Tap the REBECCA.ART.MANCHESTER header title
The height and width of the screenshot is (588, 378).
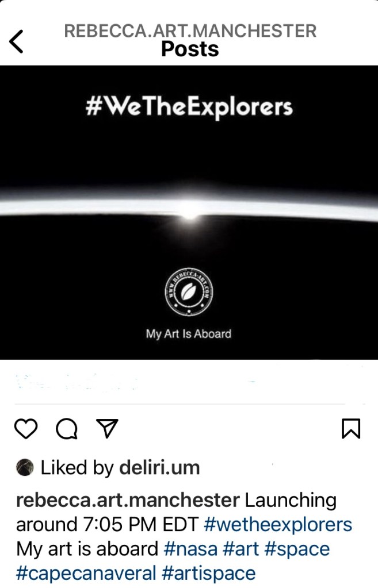[190, 30]
